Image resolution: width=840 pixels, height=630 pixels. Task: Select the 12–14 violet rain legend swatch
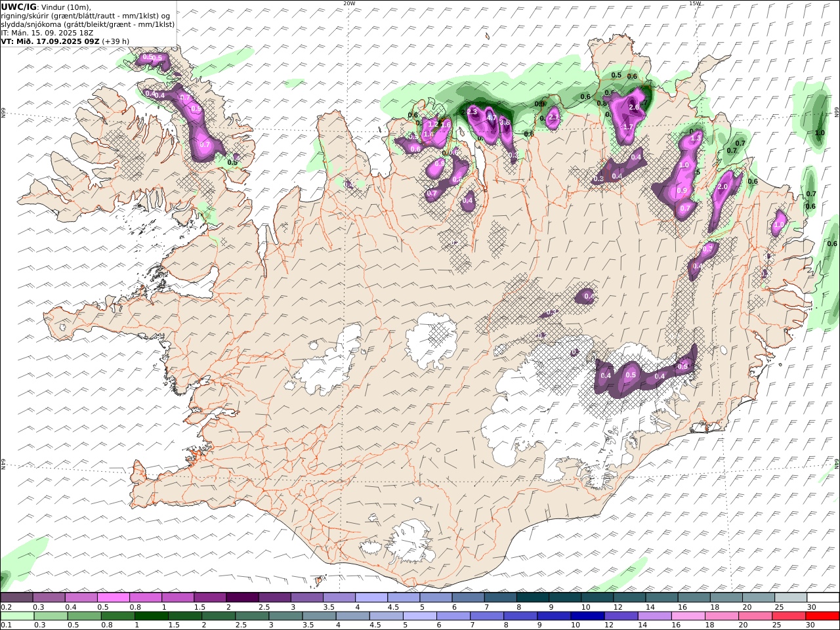tap(621, 616)
